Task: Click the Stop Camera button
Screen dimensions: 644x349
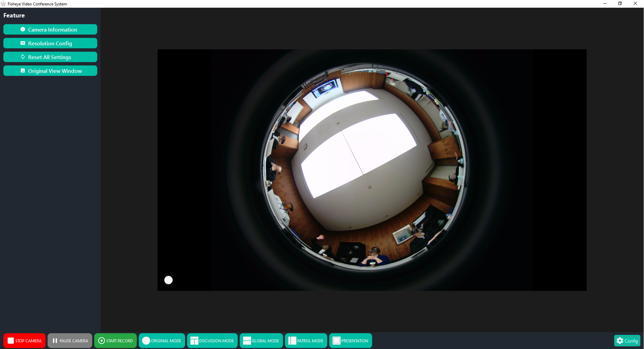Action: click(x=24, y=341)
